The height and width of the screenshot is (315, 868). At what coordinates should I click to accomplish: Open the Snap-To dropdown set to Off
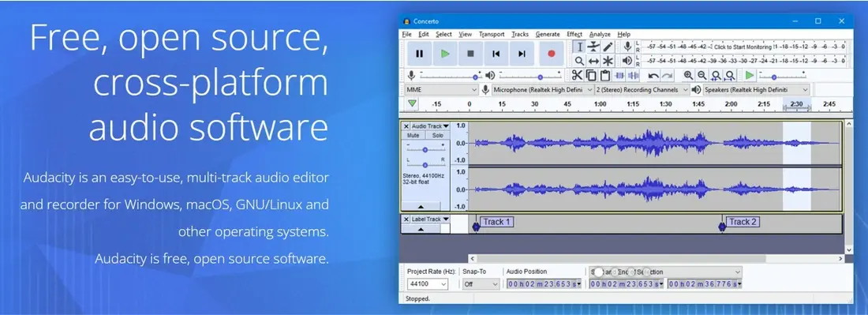click(x=481, y=284)
